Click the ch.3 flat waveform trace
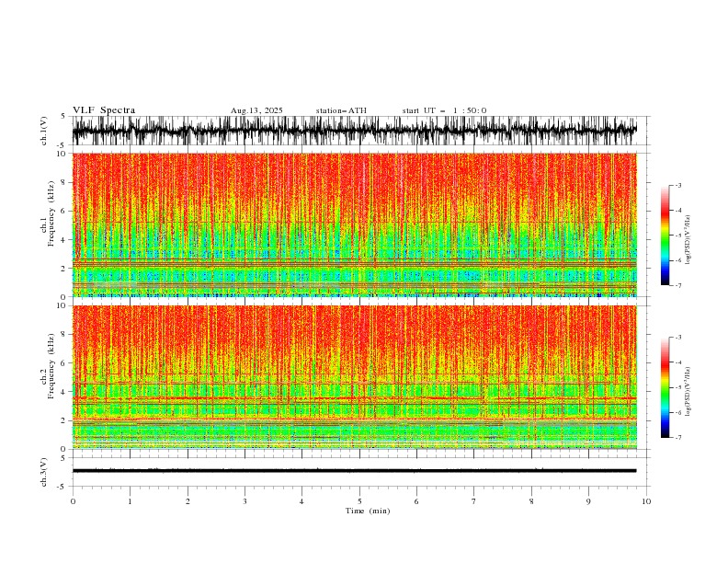This screenshot has height=563, width=728. [x=355, y=471]
